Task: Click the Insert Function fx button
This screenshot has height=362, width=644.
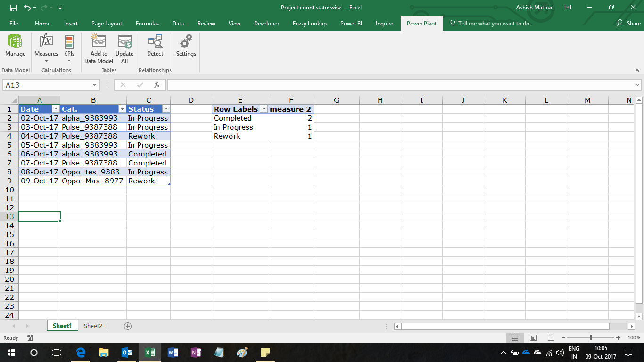Action: [157, 85]
